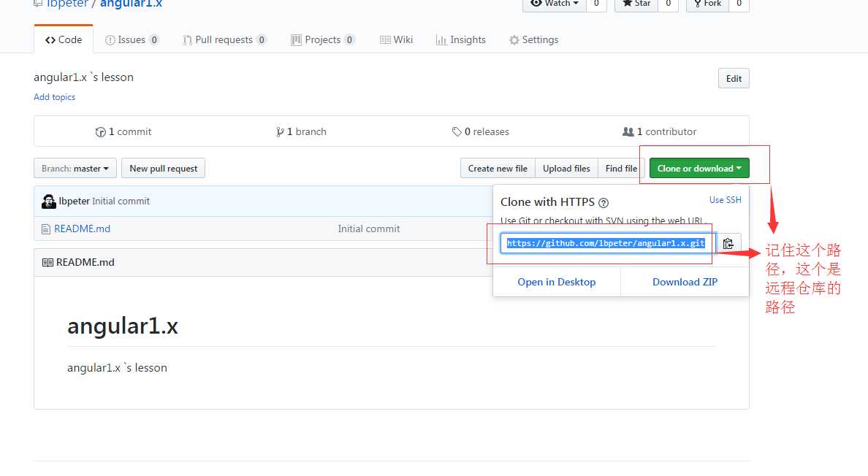Viewport: 868px width, 476px height.
Task: Open the 0 releases page
Action: pos(481,131)
